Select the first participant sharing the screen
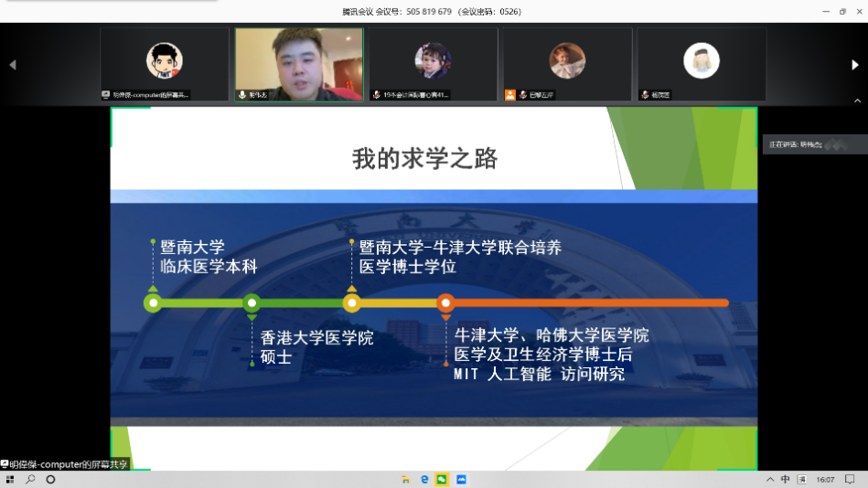 pos(165,64)
